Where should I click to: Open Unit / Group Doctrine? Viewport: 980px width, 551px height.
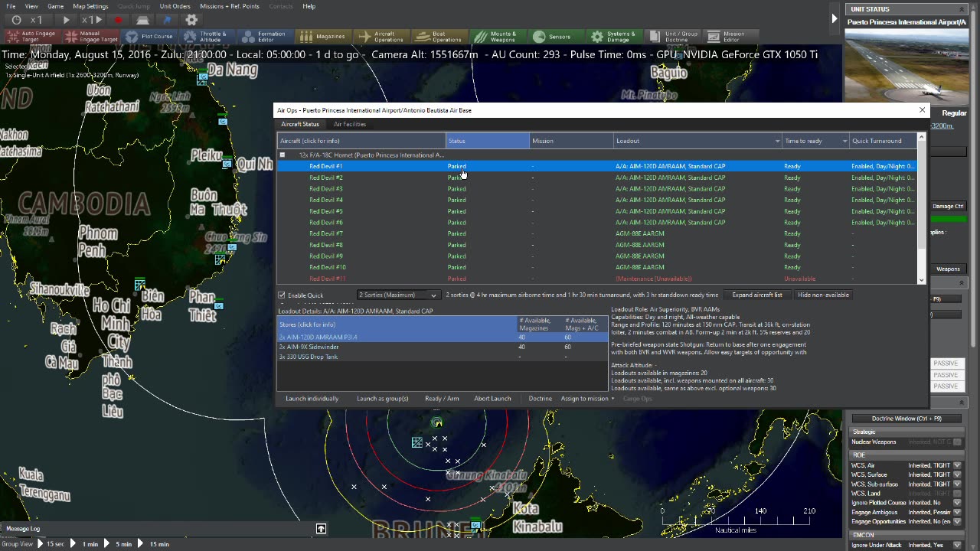(673, 36)
